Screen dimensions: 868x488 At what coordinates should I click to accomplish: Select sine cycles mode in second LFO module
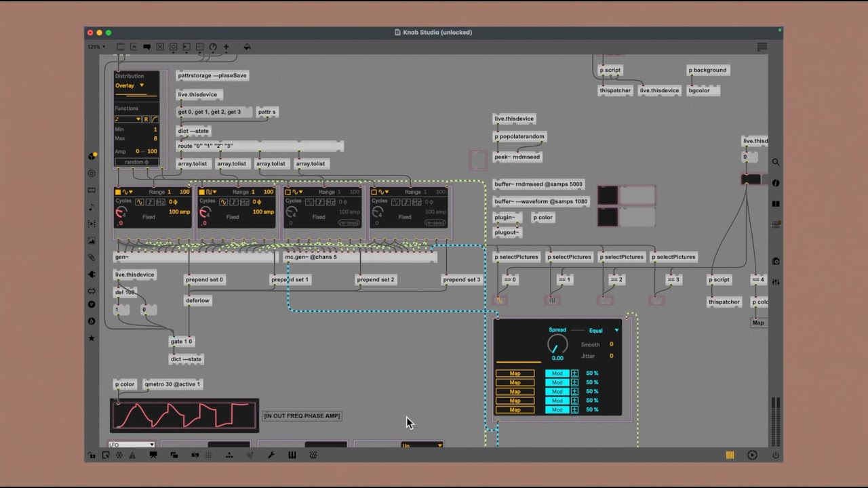pos(223,202)
